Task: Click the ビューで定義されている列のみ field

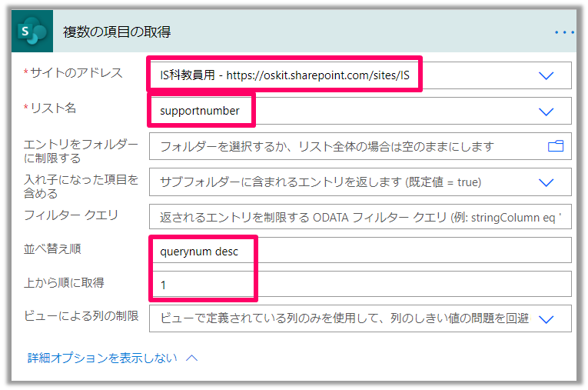Action: 360,318
